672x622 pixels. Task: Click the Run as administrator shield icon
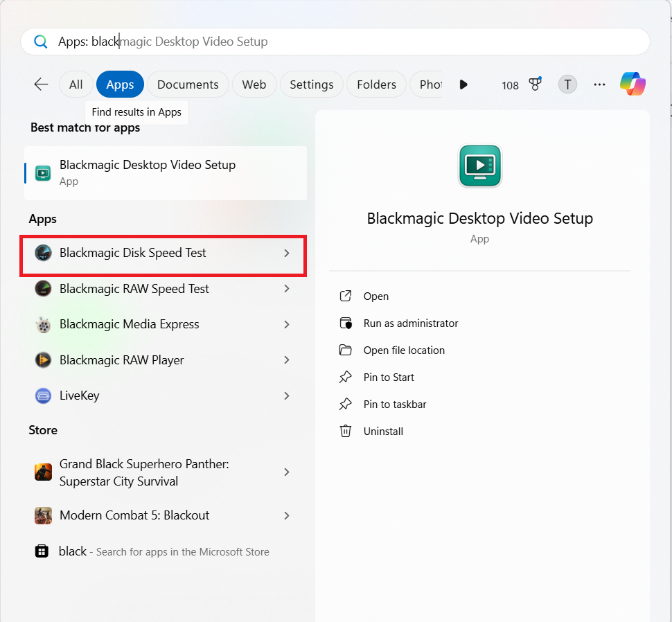coord(346,323)
